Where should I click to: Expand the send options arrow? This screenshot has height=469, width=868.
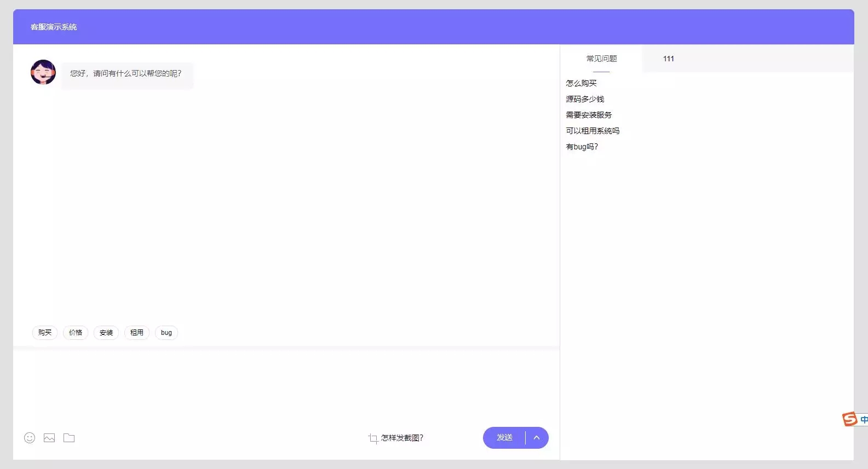pyautogui.click(x=537, y=438)
